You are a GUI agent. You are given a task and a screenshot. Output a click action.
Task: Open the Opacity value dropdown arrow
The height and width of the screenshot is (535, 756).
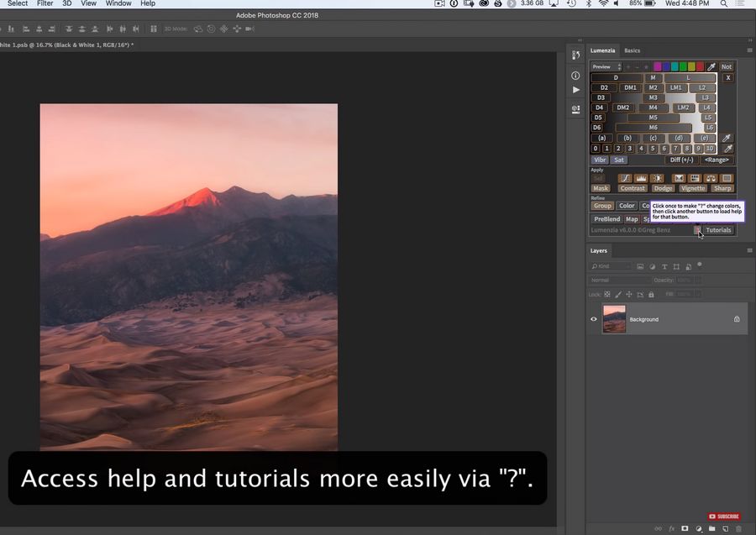click(698, 280)
